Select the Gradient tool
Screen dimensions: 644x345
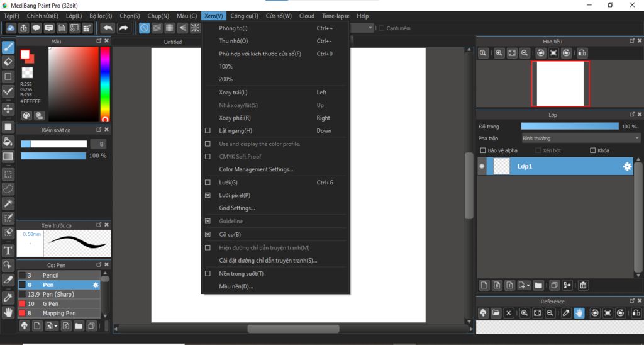pyautogui.click(x=8, y=156)
